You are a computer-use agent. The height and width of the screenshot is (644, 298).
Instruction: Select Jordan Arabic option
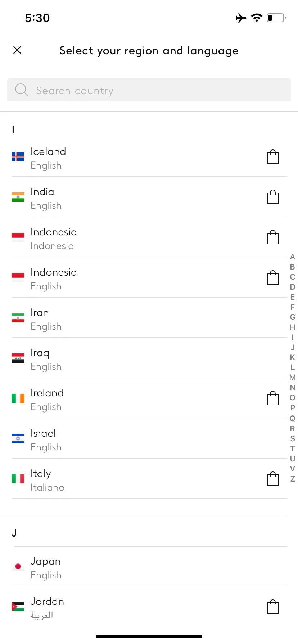click(149, 607)
